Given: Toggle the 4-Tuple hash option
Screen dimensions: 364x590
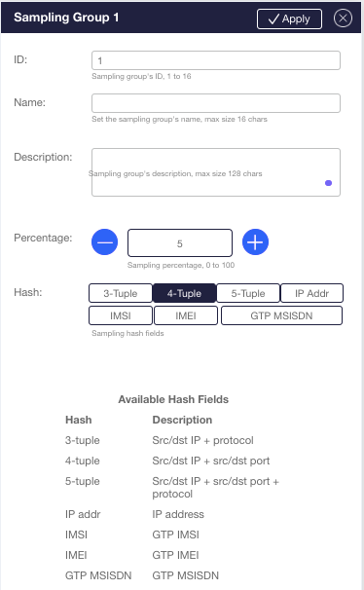Looking at the screenshot, I should click(x=184, y=293).
